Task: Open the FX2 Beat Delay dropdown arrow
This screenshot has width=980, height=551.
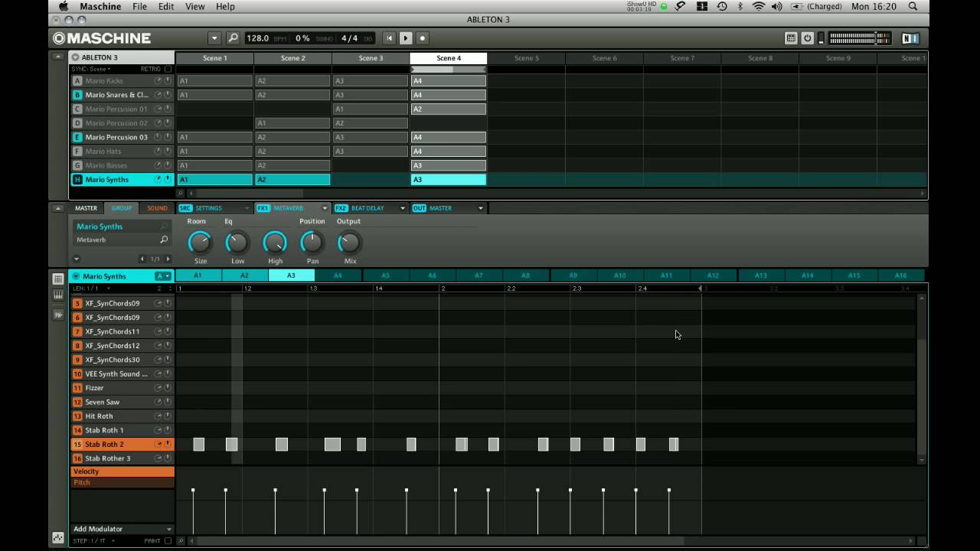Action: pyautogui.click(x=403, y=208)
